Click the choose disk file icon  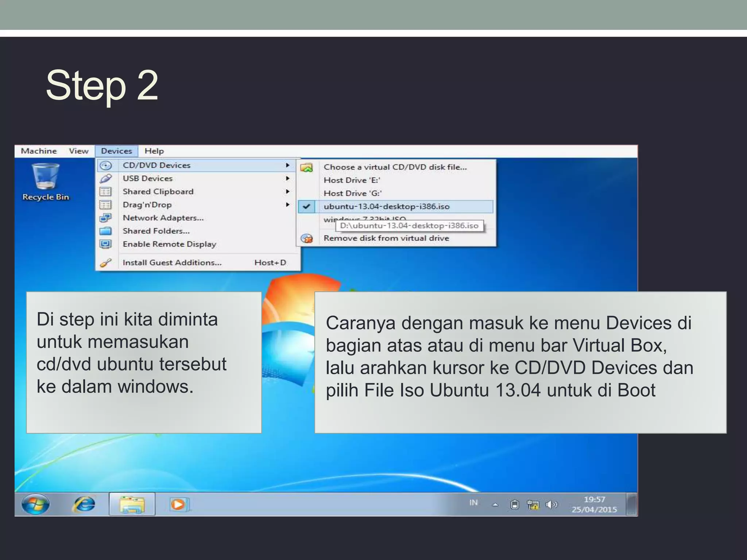tap(307, 168)
